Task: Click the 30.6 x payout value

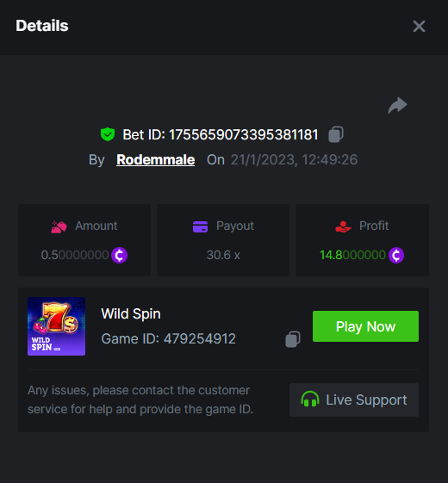Action: 223,255
